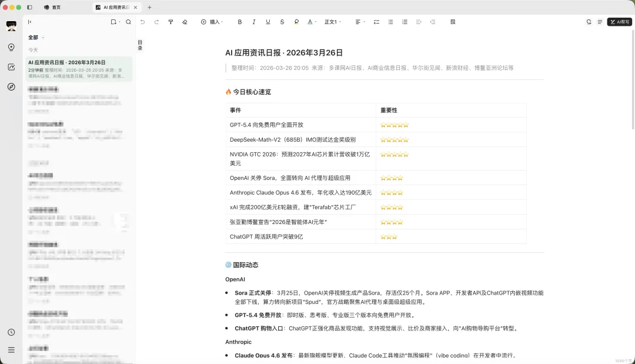Click the 事件 table header cell

click(x=300, y=110)
